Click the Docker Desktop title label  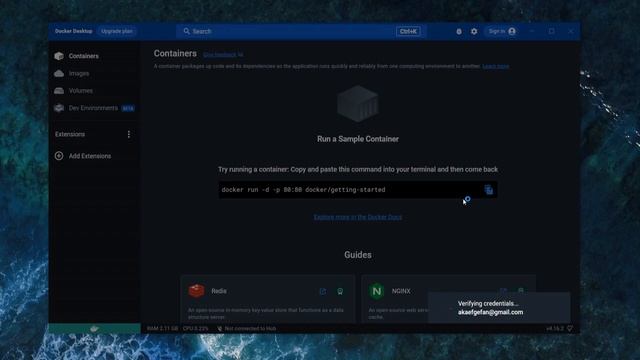click(73, 31)
